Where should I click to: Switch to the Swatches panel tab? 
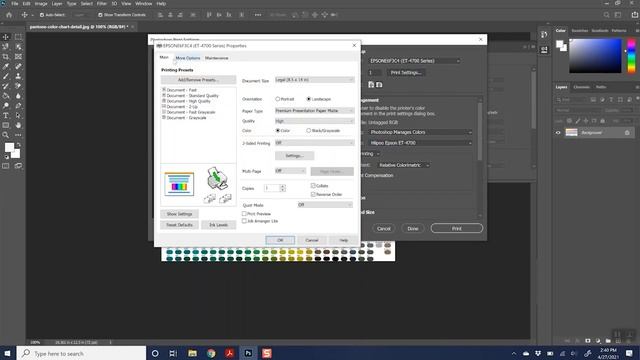pyautogui.click(x=580, y=31)
